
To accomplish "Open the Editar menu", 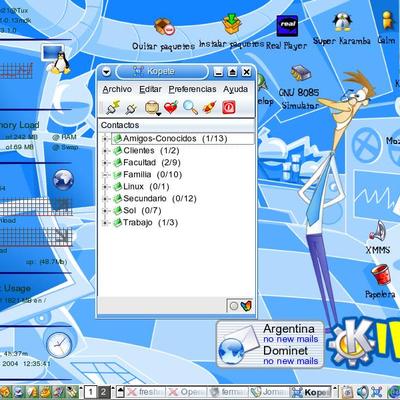I will [150, 89].
